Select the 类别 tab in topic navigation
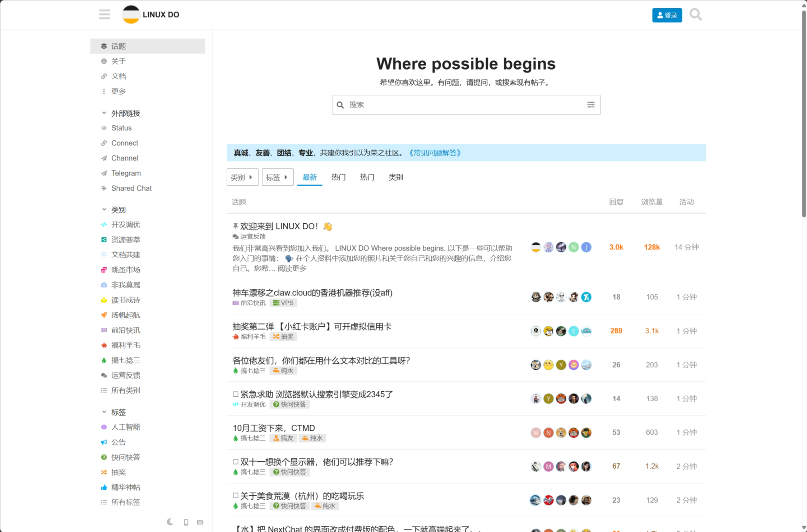The image size is (807, 532). pos(396,177)
